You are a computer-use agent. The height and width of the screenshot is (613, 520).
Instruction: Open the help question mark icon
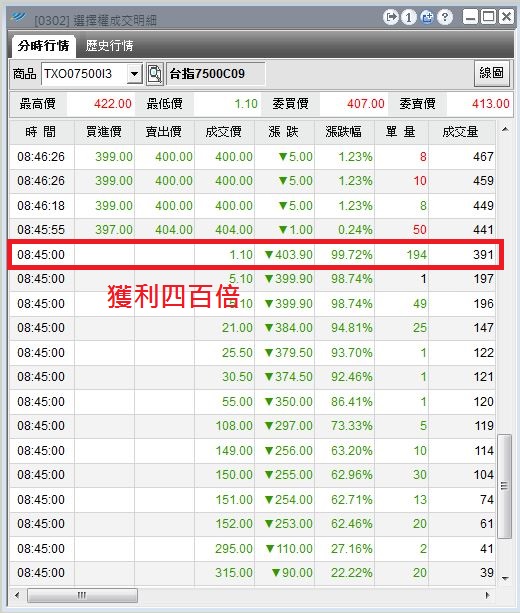pyautogui.click(x=445, y=17)
